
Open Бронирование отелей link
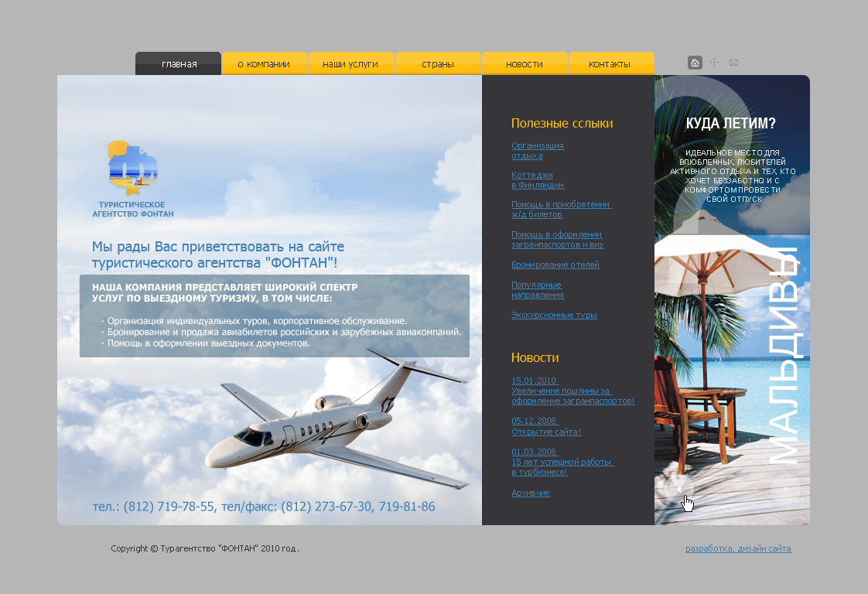[x=555, y=265]
